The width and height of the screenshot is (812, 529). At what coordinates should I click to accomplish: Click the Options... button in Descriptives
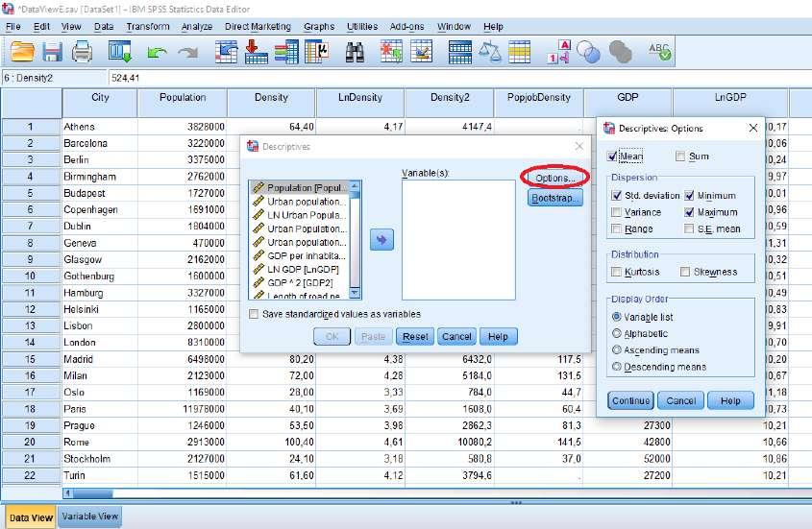click(x=555, y=178)
